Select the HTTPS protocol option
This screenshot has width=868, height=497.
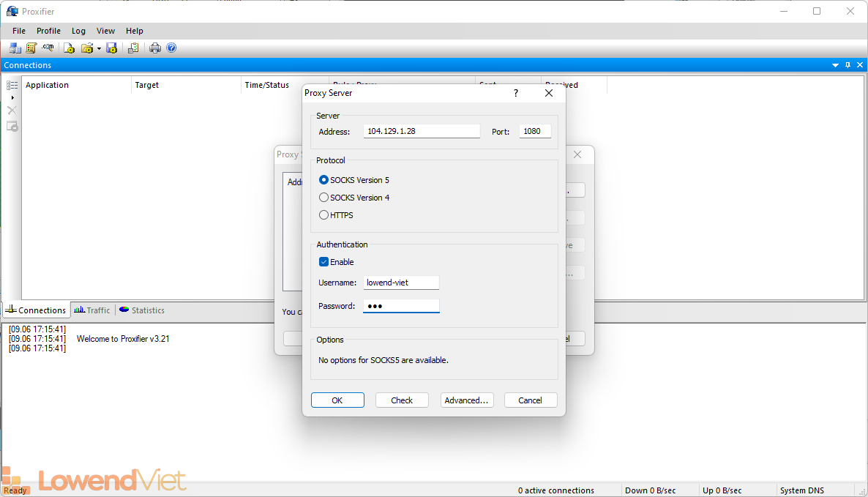[x=324, y=215]
